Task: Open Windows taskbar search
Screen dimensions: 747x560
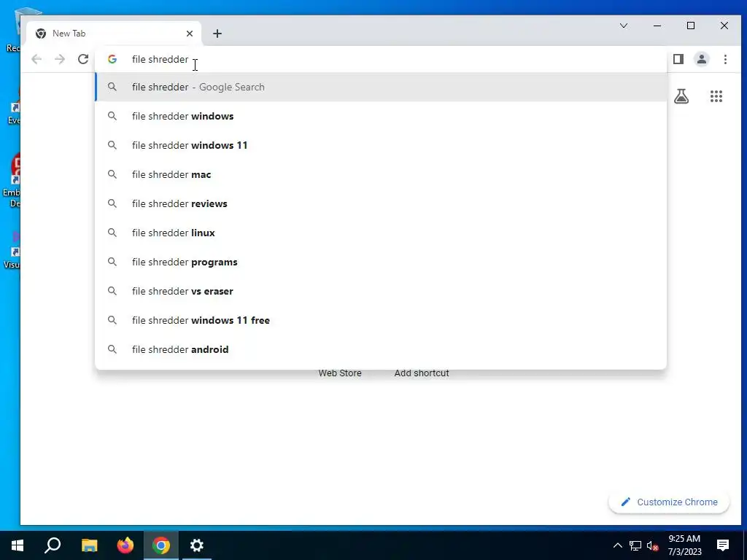Action: coord(53,545)
